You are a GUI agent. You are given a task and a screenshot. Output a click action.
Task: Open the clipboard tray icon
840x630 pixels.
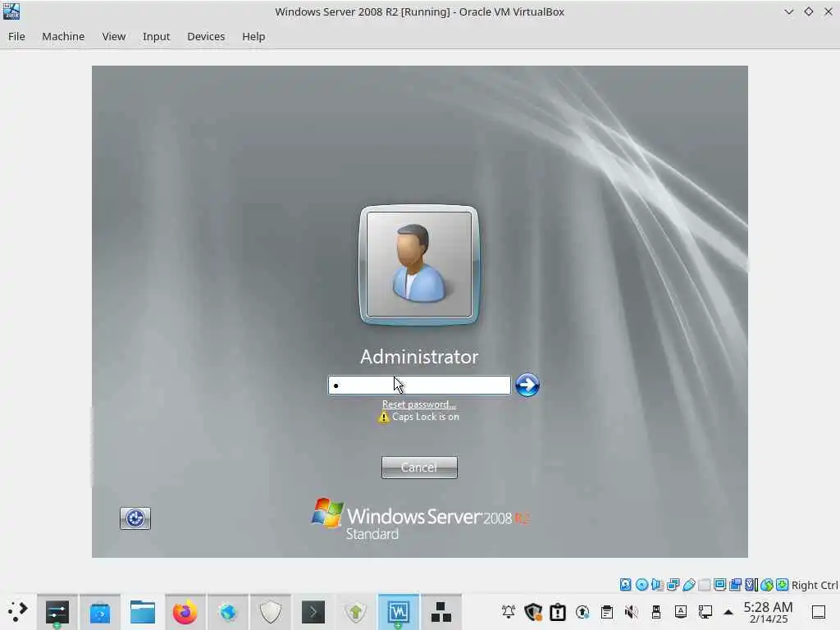607,612
